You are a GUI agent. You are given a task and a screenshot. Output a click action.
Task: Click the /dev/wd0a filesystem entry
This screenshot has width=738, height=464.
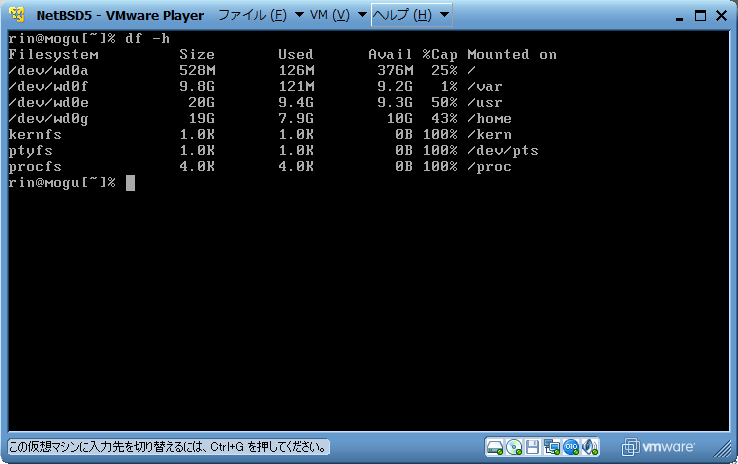48,71
